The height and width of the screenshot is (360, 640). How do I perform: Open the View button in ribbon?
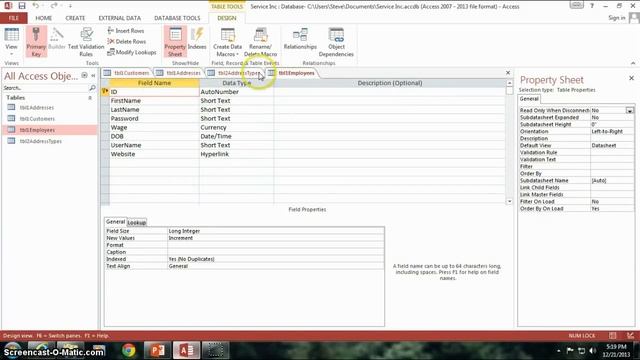11,42
